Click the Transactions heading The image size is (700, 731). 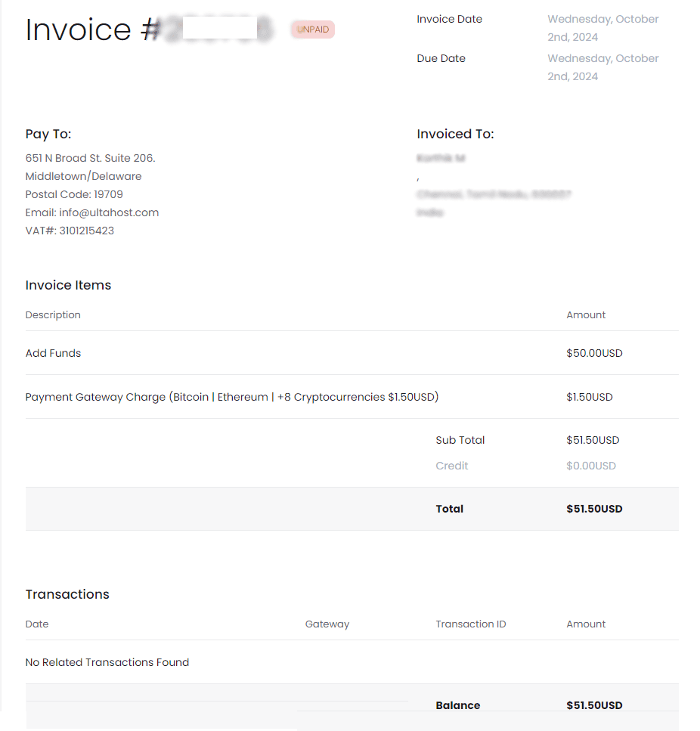coord(67,594)
